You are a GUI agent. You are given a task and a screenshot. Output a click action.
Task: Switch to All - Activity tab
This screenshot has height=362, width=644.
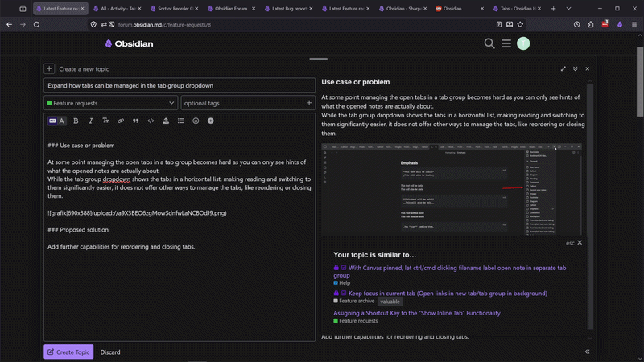tap(117, 8)
